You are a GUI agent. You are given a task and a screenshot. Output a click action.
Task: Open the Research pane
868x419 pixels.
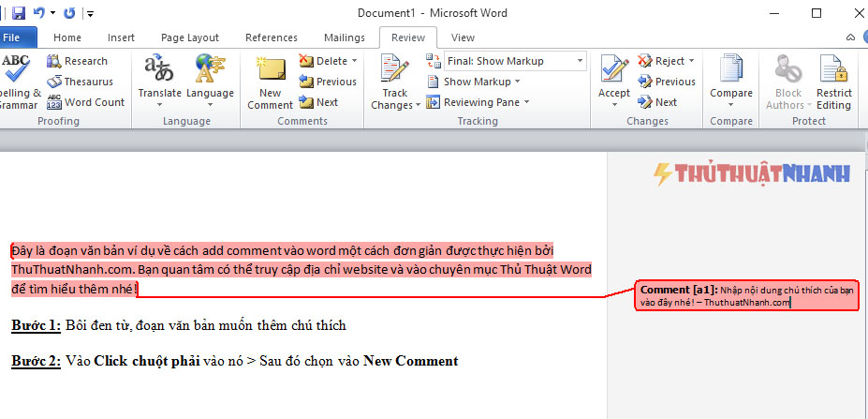point(78,61)
